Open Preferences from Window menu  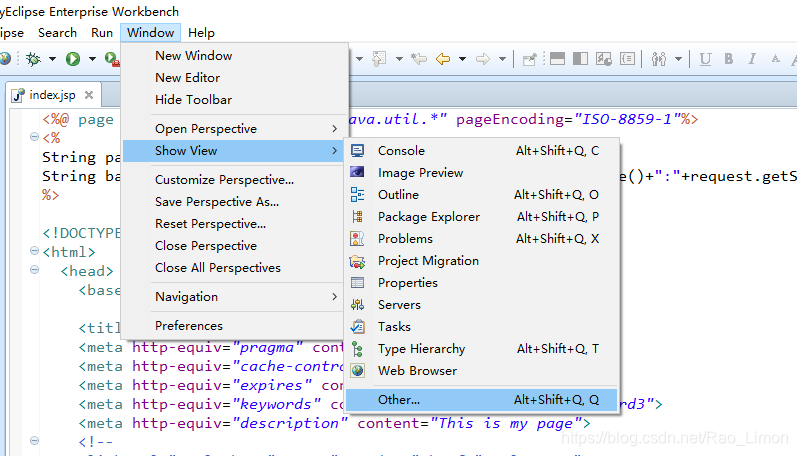234,325
